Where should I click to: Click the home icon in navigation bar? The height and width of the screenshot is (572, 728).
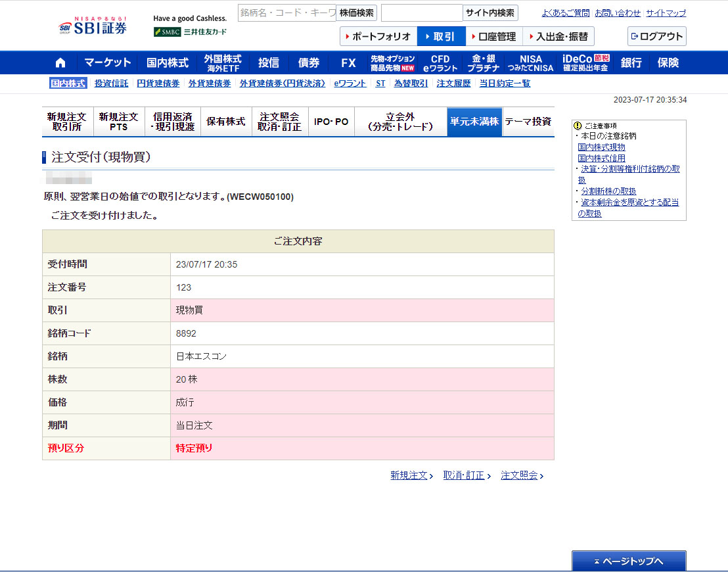tap(60, 63)
